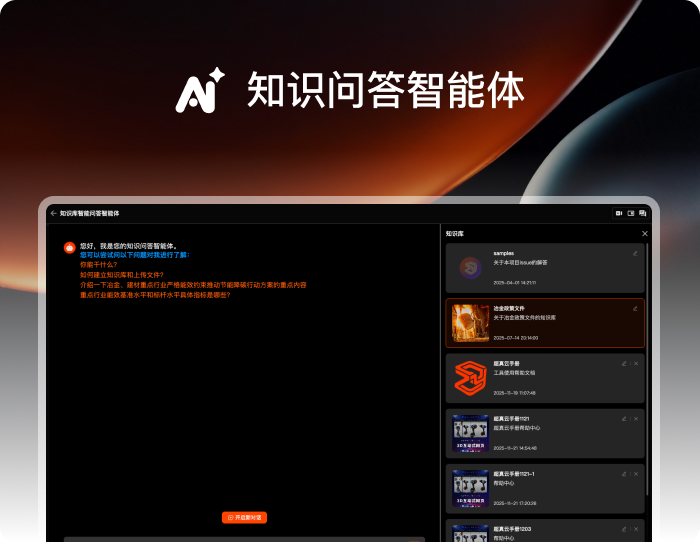Click the video camera icon in header

(x=619, y=213)
